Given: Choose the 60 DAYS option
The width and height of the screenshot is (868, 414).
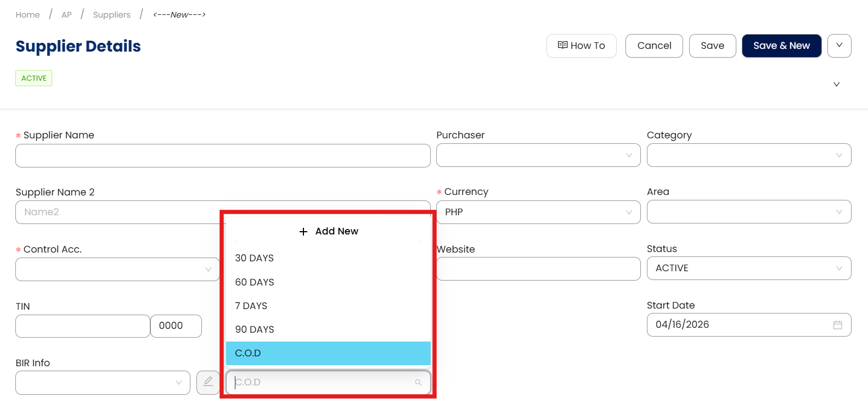Looking at the screenshot, I should coord(255,282).
